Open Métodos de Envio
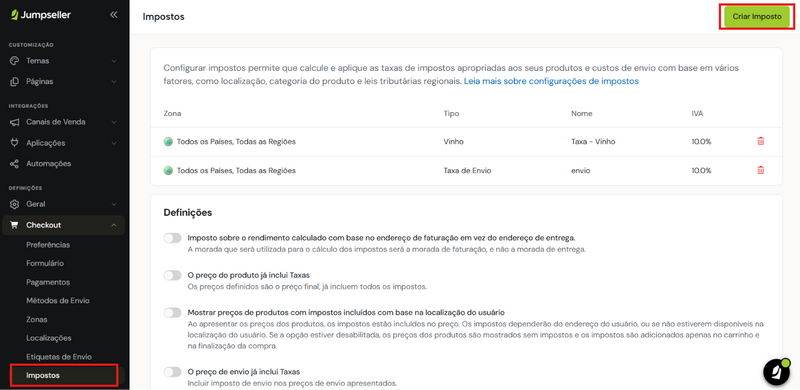Screen dimensions: 800x390 58,301
